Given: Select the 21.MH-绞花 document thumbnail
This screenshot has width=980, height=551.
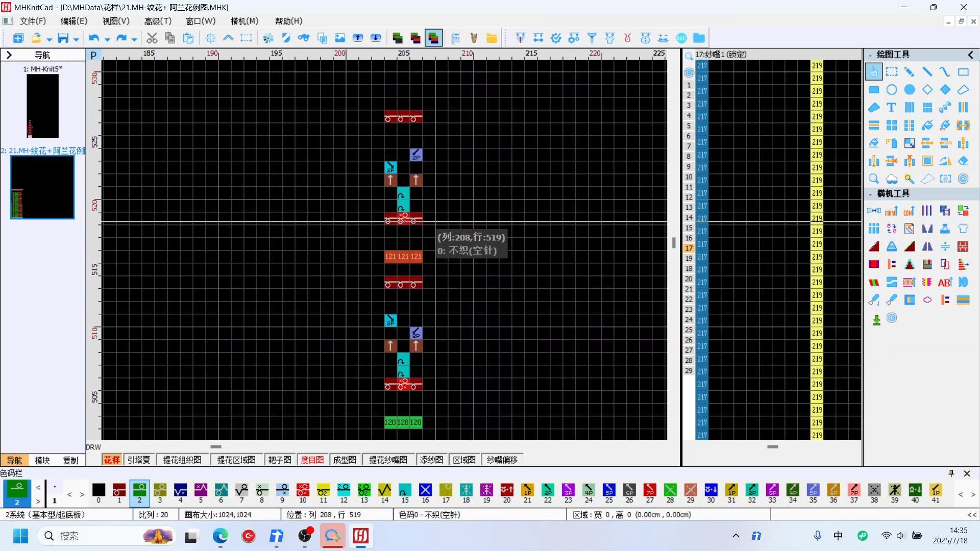Looking at the screenshot, I should [42, 187].
